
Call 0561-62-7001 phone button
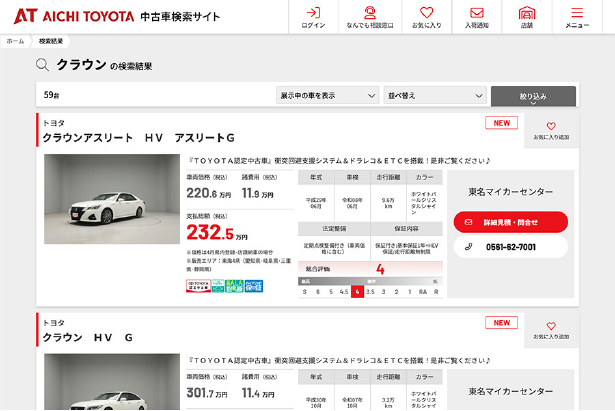pyautogui.click(x=511, y=247)
